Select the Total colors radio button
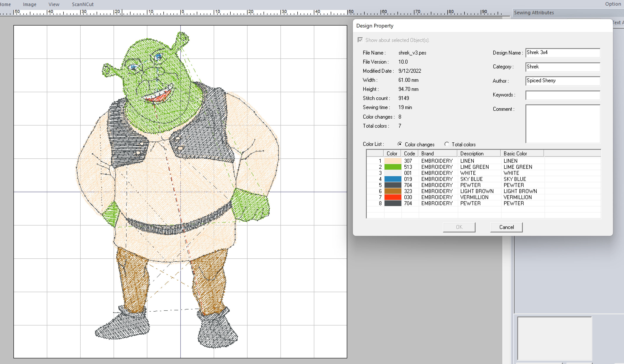The width and height of the screenshot is (624, 364). [x=447, y=144]
